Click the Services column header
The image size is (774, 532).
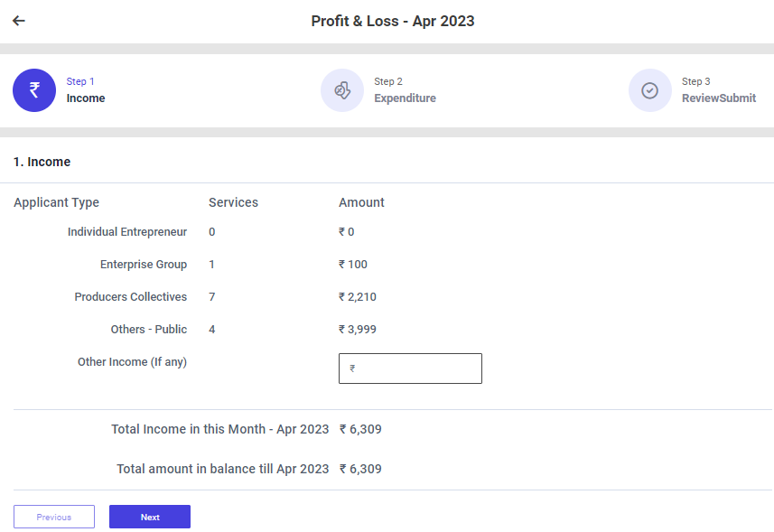(233, 202)
